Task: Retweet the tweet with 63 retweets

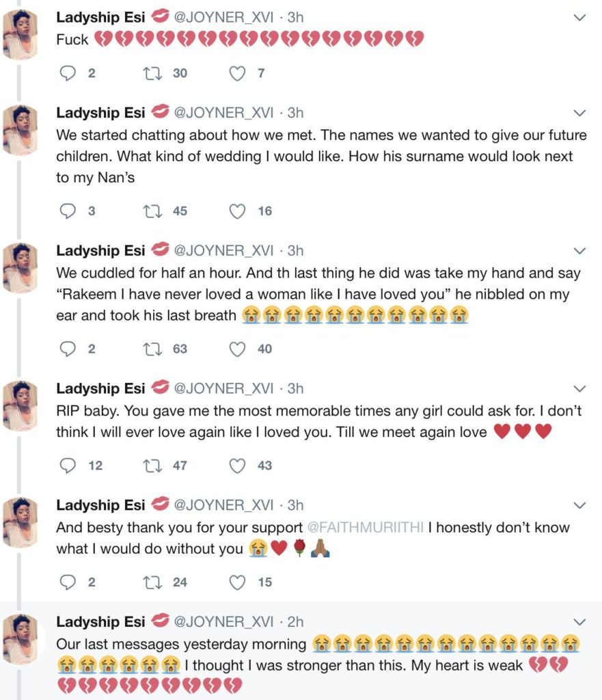Action: coord(152,349)
